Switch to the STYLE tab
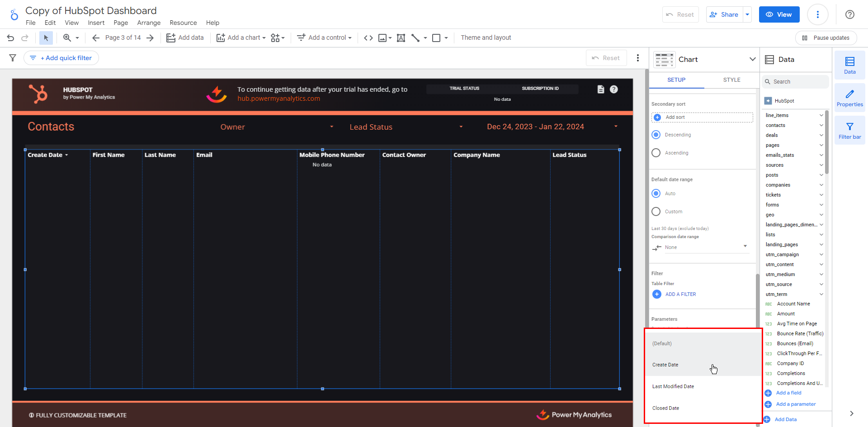 tap(731, 80)
